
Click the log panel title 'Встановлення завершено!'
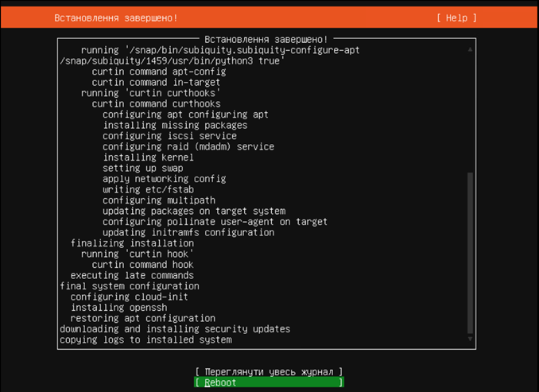click(x=266, y=39)
